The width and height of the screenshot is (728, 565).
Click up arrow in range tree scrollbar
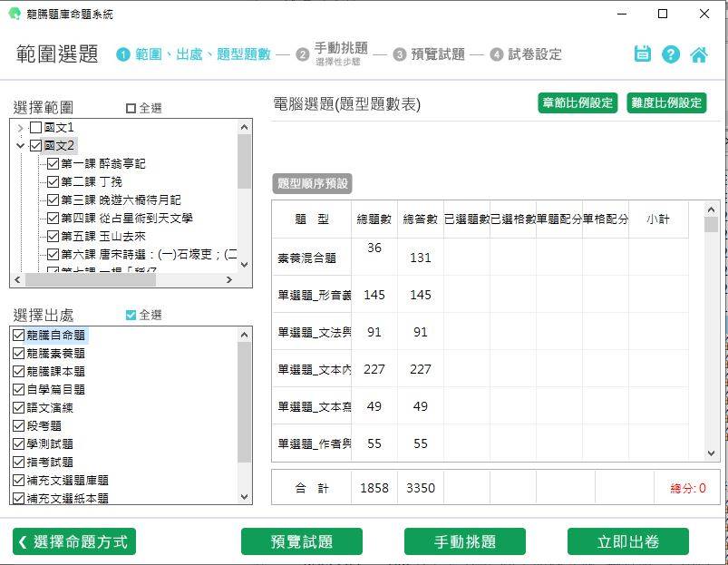pos(244,127)
